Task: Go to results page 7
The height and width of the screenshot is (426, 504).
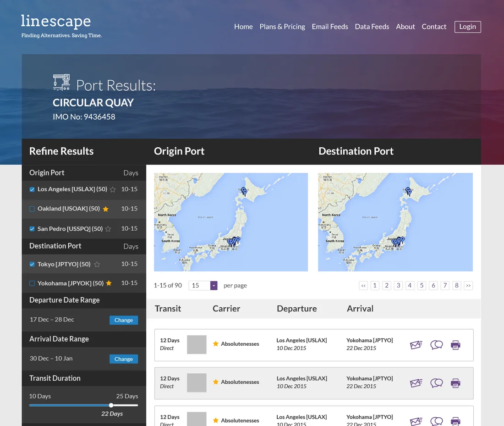Action: [445, 285]
